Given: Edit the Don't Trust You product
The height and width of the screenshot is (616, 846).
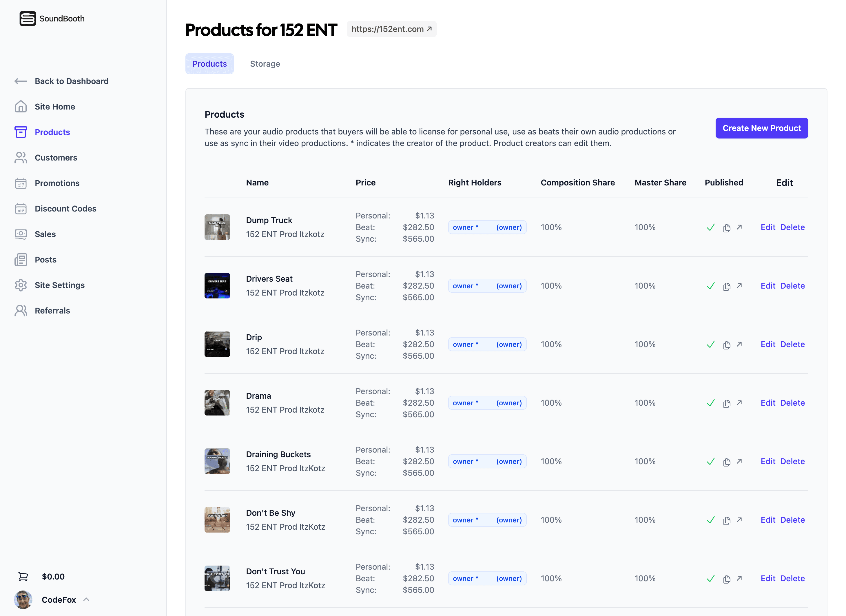Looking at the screenshot, I should tap(768, 578).
